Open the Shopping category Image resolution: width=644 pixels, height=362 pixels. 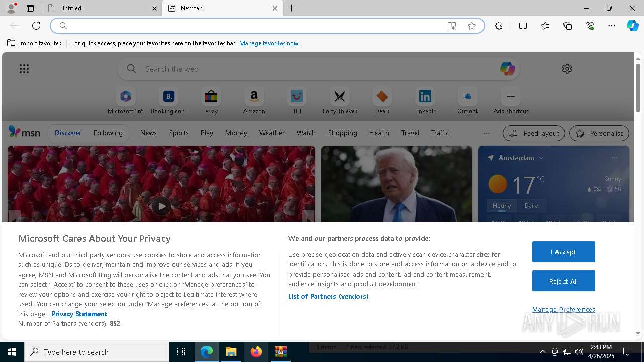click(343, 133)
